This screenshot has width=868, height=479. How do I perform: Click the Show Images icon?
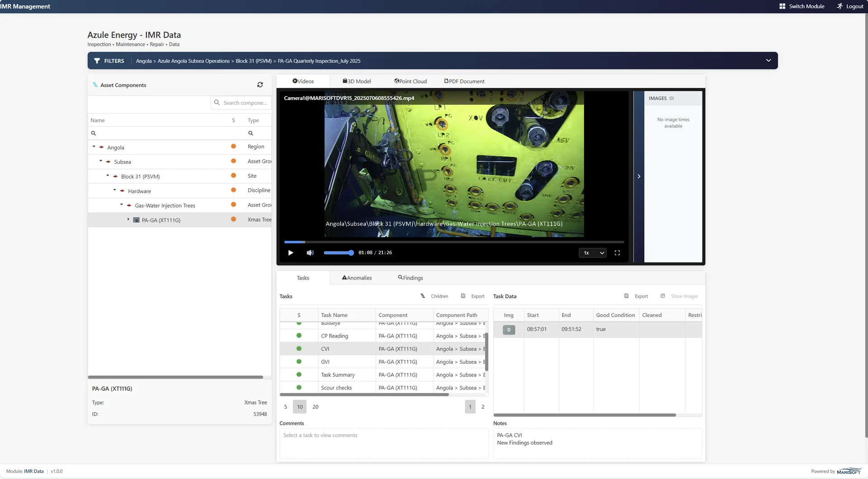pyautogui.click(x=663, y=296)
